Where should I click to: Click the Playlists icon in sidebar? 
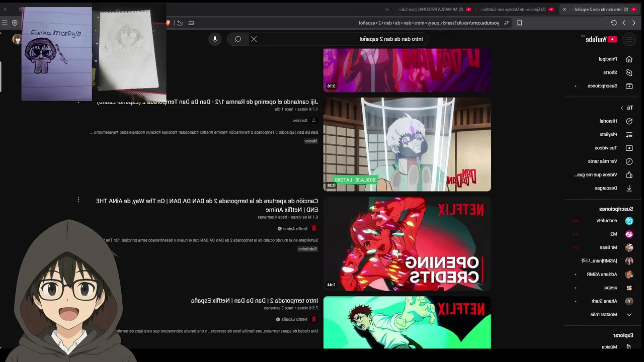tap(629, 135)
